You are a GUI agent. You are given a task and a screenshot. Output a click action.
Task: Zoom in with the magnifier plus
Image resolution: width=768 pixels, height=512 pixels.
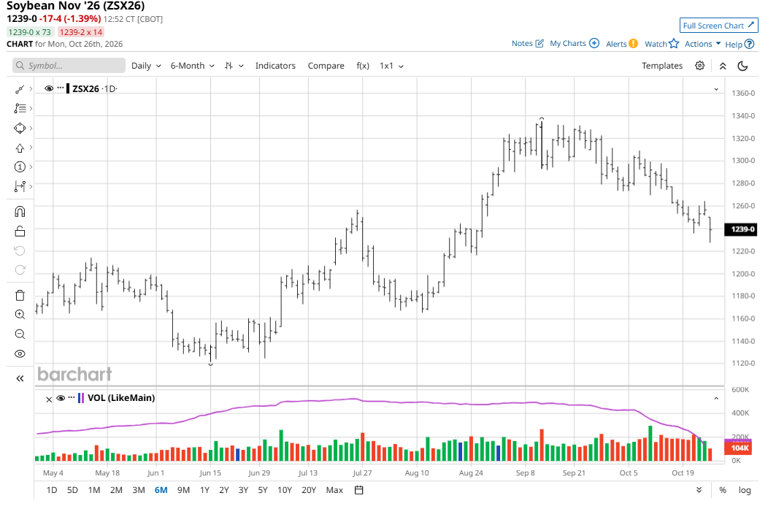[20, 315]
